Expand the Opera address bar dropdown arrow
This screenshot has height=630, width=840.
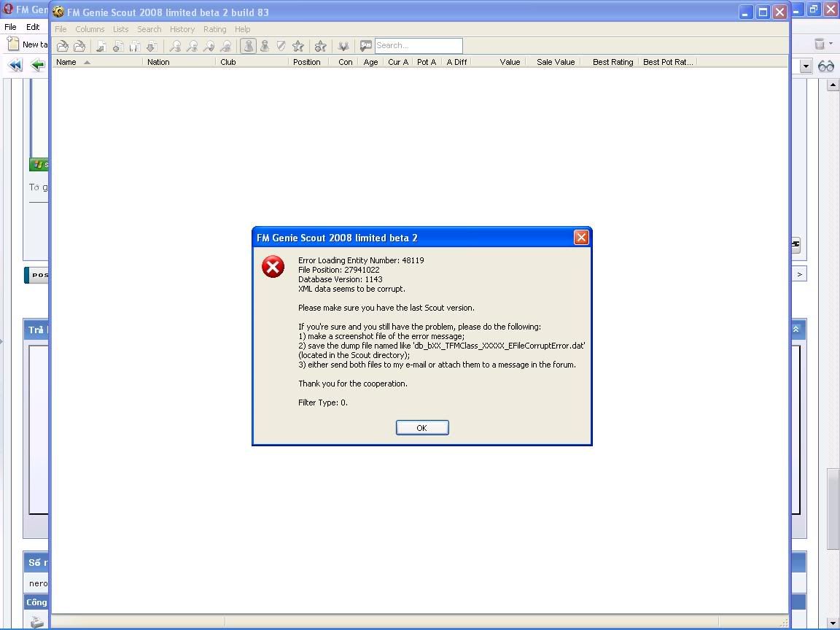[x=806, y=66]
